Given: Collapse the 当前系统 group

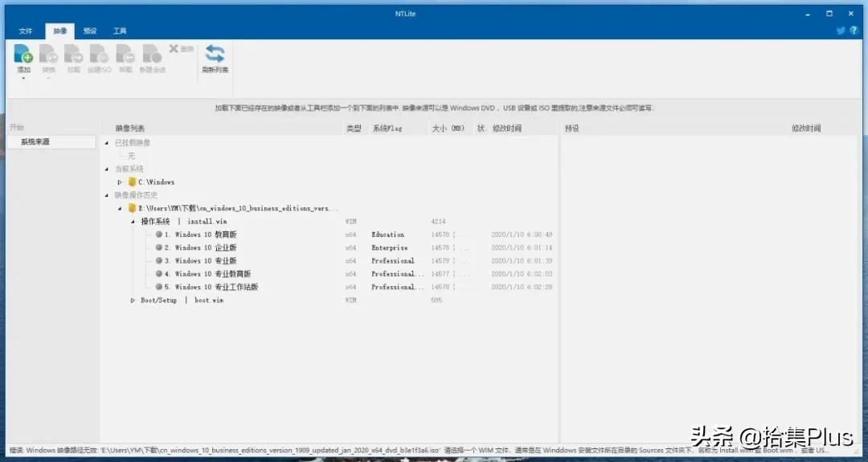Looking at the screenshot, I should coord(107,169).
